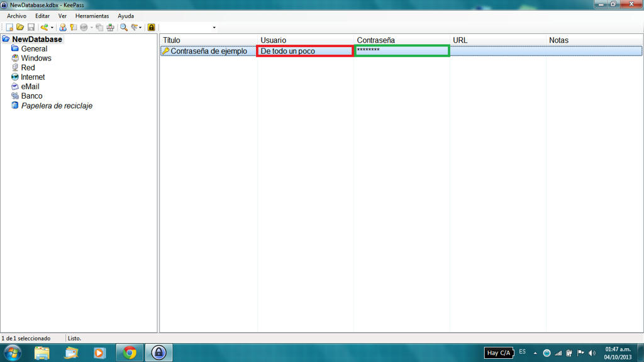This screenshot has height=362, width=644.
Task: Click the '1 de 1 seleccionado' status text
Action: click(26, 338)
